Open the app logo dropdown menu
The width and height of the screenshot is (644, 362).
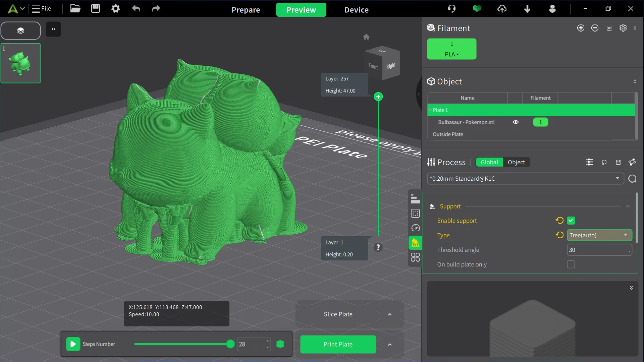tap(16, 9)
